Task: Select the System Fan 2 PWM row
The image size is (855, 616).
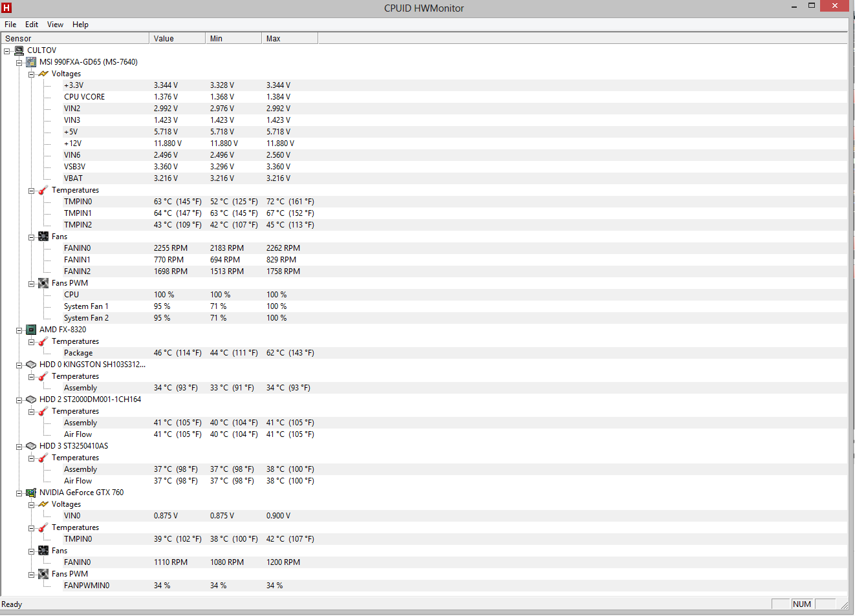Action: click(424, 318)
